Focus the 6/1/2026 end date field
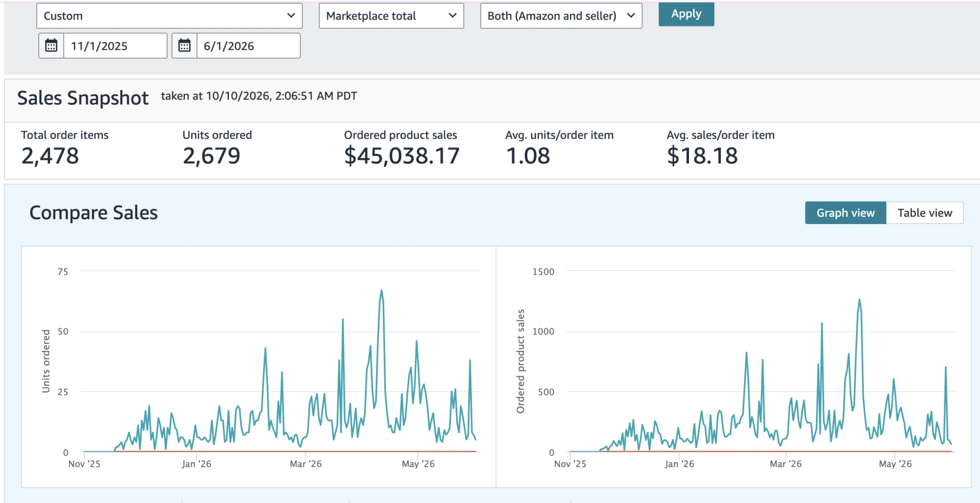This screenshot has width=980, height=503. [248, 46]
